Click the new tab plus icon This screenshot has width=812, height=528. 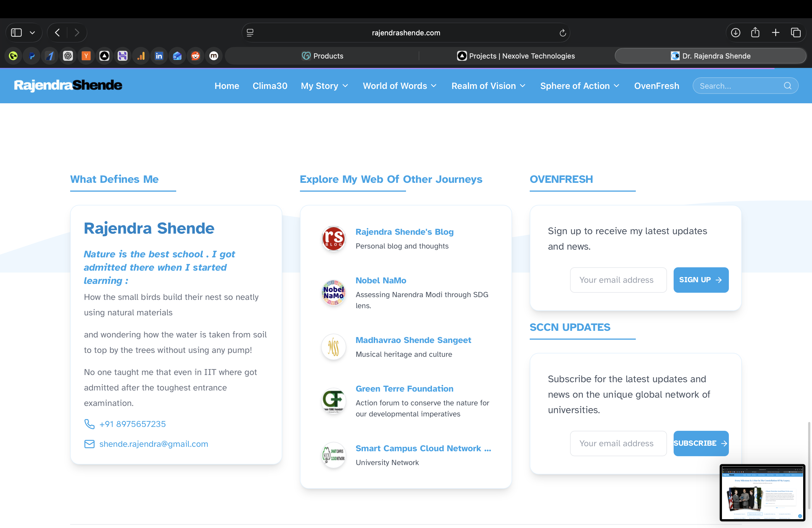[x=776, y=33]
